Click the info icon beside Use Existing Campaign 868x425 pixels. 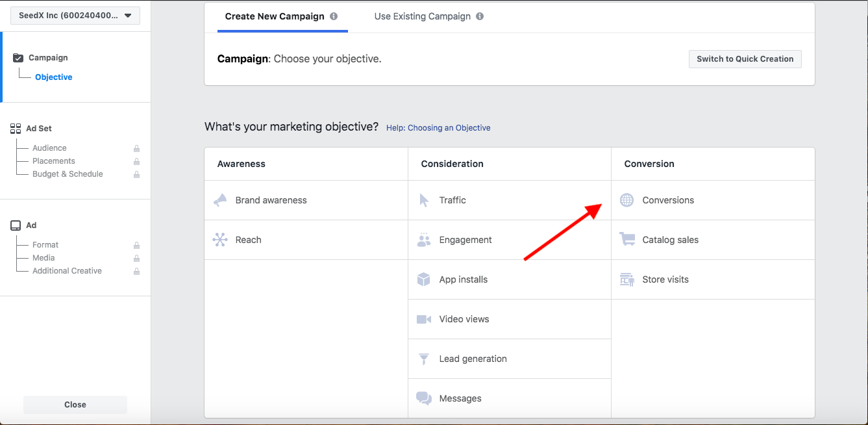(x=480, y=16)
